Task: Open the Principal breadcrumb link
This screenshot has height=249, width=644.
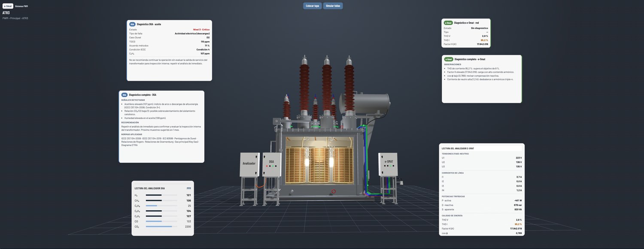Action: pos(15,18)
